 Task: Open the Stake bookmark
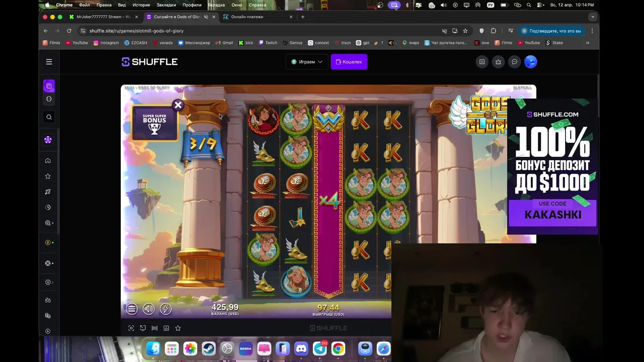point(554,43)
